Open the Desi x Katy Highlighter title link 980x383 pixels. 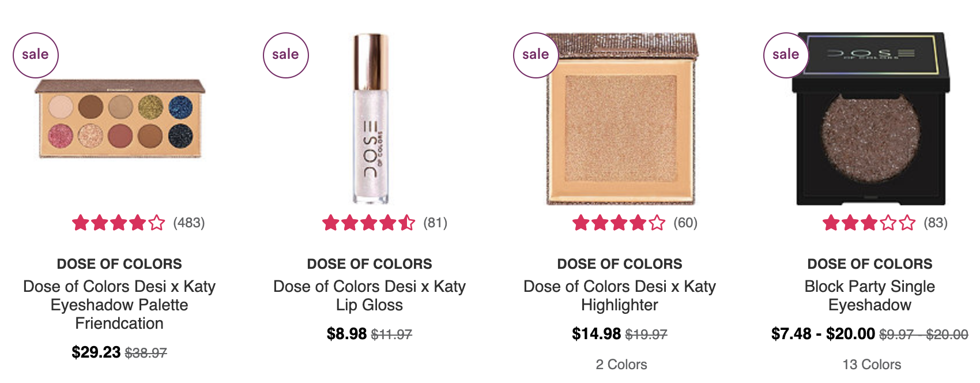(x=620, y=295)
